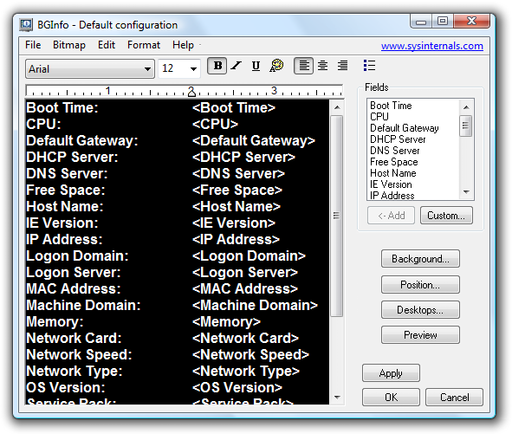Click the tab marker on the ruler
The width and height of the screenshot is (512, 434).
[192, 92]
